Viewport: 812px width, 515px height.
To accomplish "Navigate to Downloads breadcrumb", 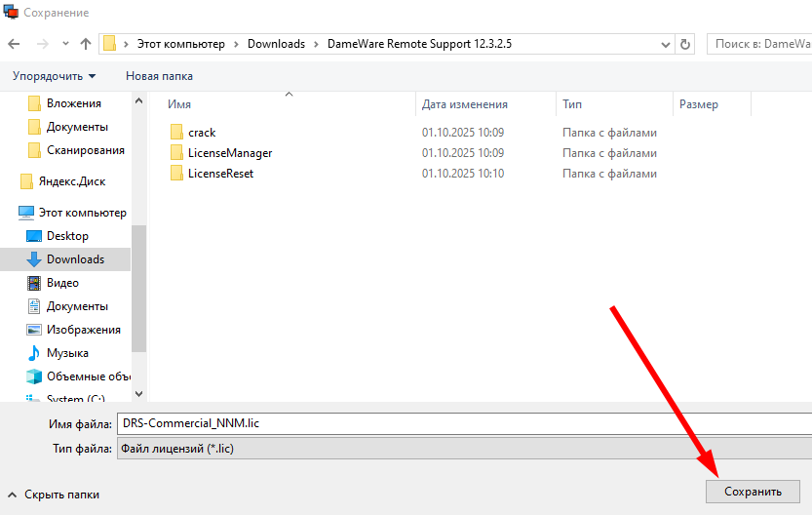I will (276, 44).
